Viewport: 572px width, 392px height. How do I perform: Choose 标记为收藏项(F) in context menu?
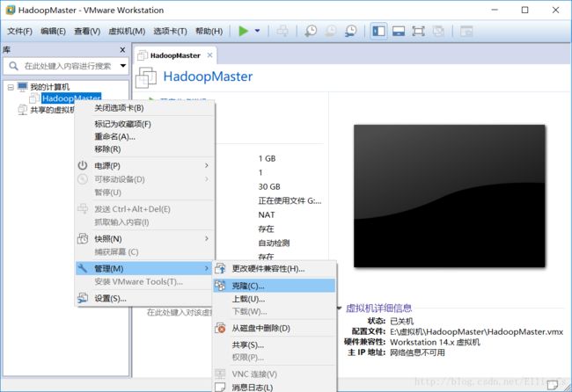tap(144, 124)
